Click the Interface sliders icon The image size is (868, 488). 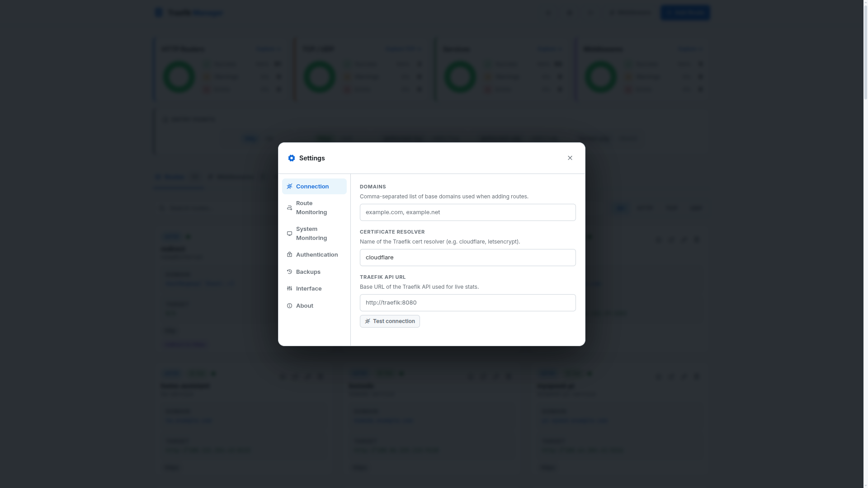(x=290, y=288)
